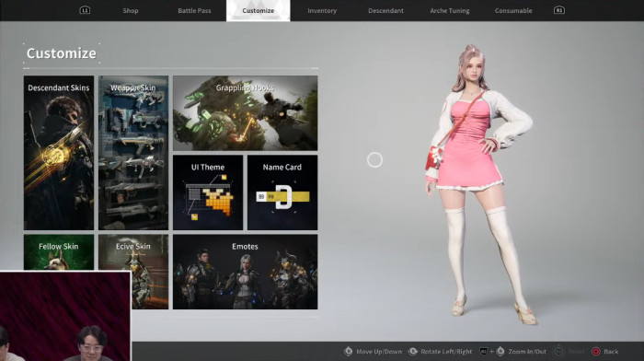Select the Fellow Skin tile

59,252
